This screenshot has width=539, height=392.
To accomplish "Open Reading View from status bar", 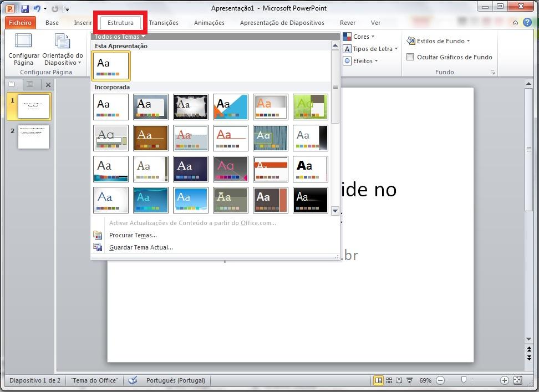I will click(x=399, y=380).
